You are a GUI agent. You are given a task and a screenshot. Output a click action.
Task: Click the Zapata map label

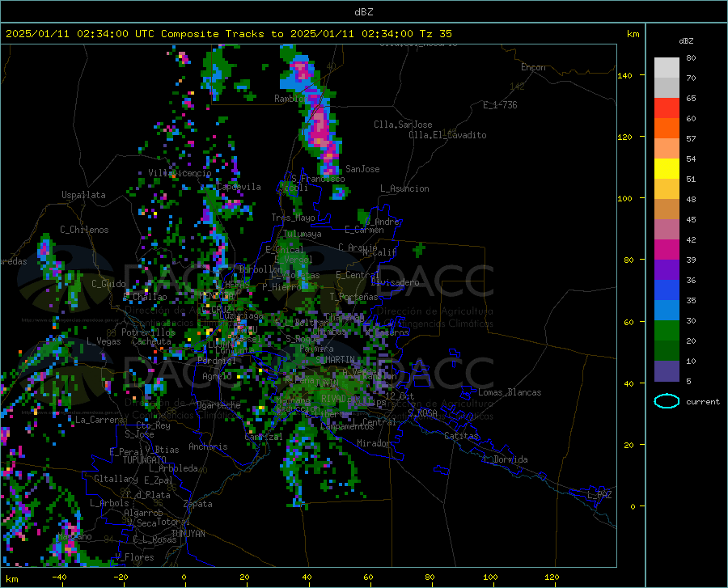coord(198,504)
